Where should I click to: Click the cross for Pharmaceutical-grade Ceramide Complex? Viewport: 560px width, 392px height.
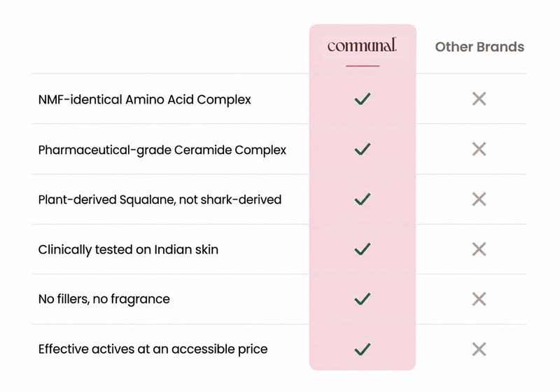pos(479,149)
